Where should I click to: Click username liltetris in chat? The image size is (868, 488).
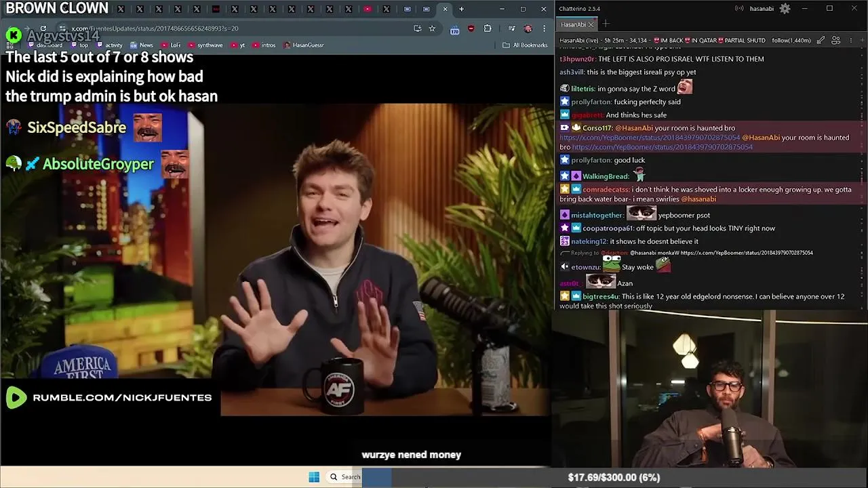pyautogui.click(x=583, y=89)
